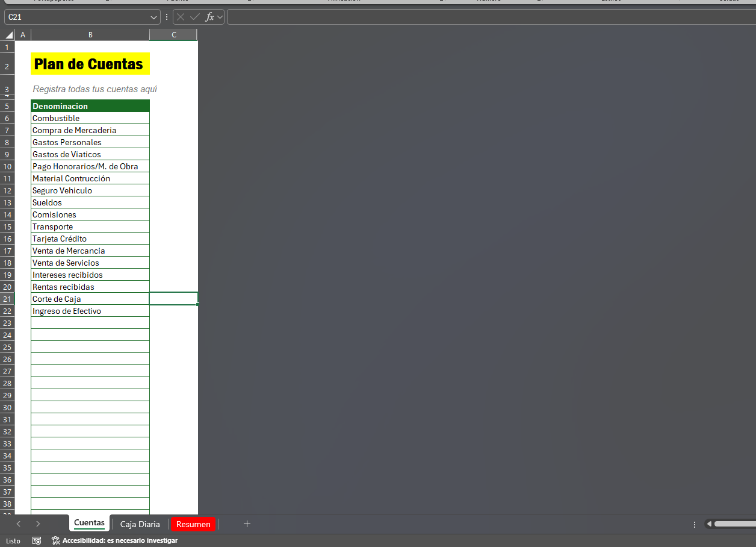Click the 'Plan de Cuentas' title cell
This screenshot has height=547, width=756.
pyautogui.click(x=90, y=64)
